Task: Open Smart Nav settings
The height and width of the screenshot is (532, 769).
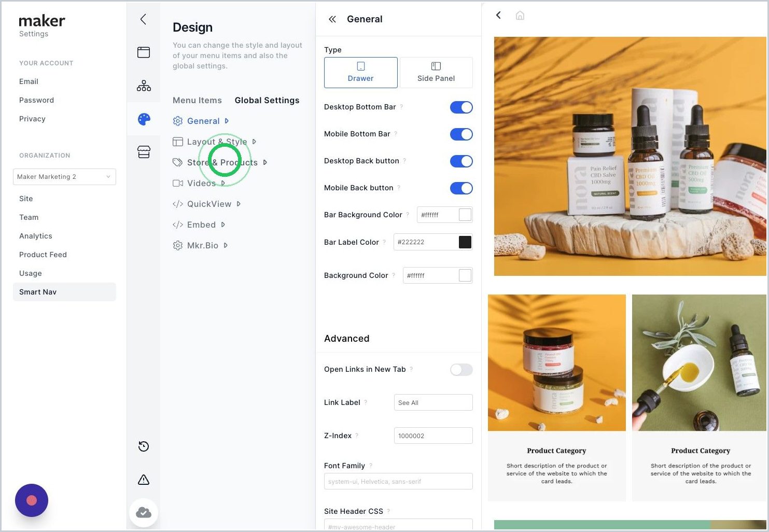Action: pos(64,292)
